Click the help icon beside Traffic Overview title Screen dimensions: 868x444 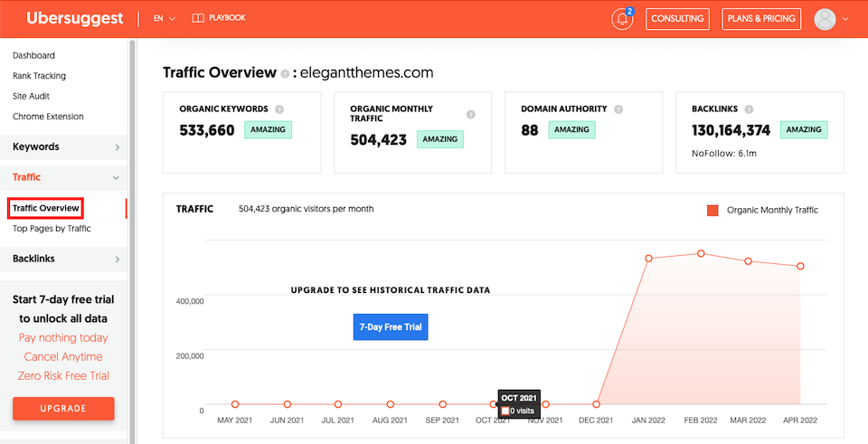pyautogui.click(x=285, y=73)
